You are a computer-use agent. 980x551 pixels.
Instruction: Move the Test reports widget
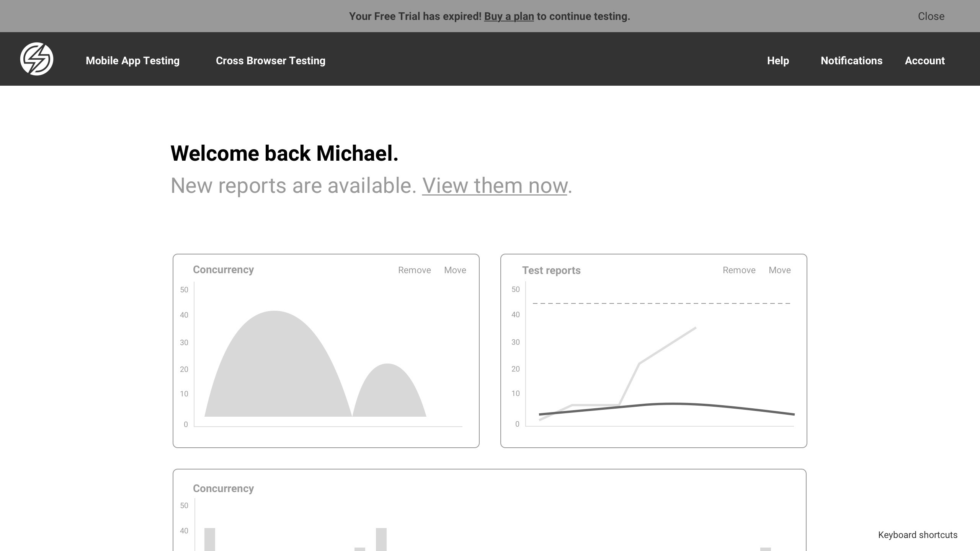click(779, 270)
